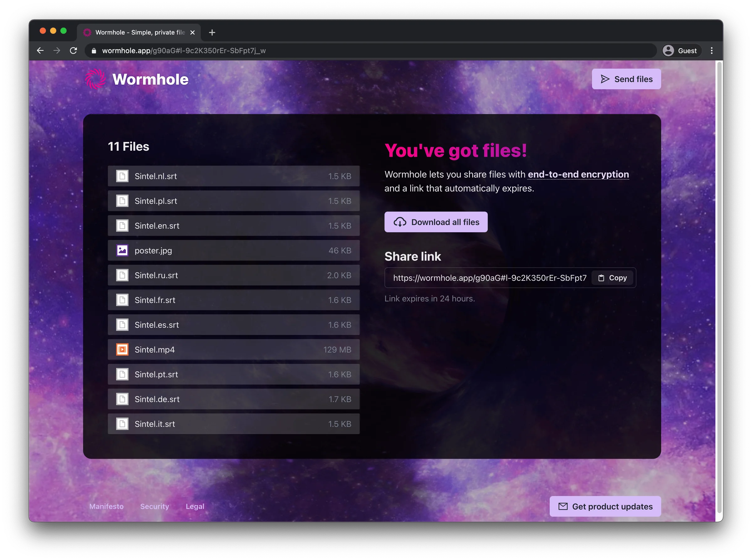Viewport: 752px width, 560px height.
Task: Go back with the browser back arrow
Action: [40, 50]
